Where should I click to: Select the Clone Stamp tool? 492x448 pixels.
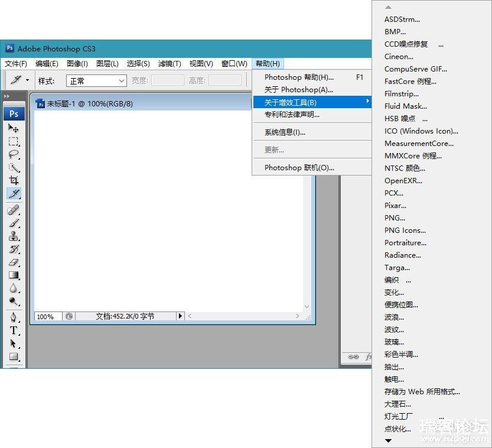14,236
